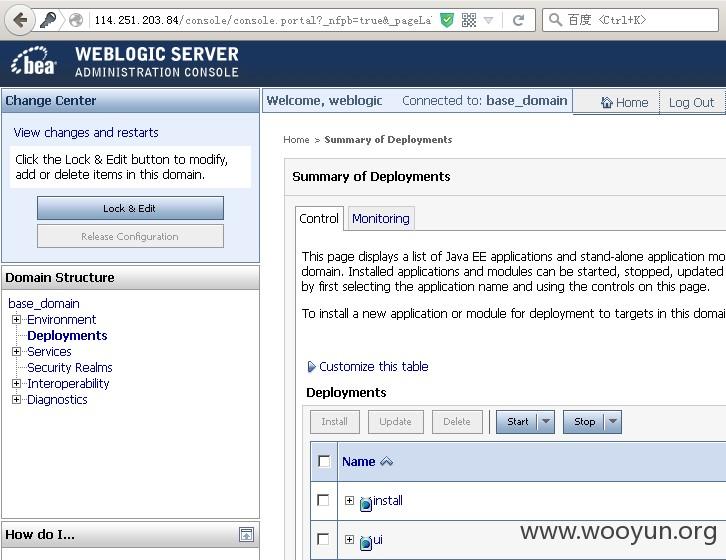Click the install deployment application icon
Viewport: 726px width, 560px height.
tap(365, 503)
